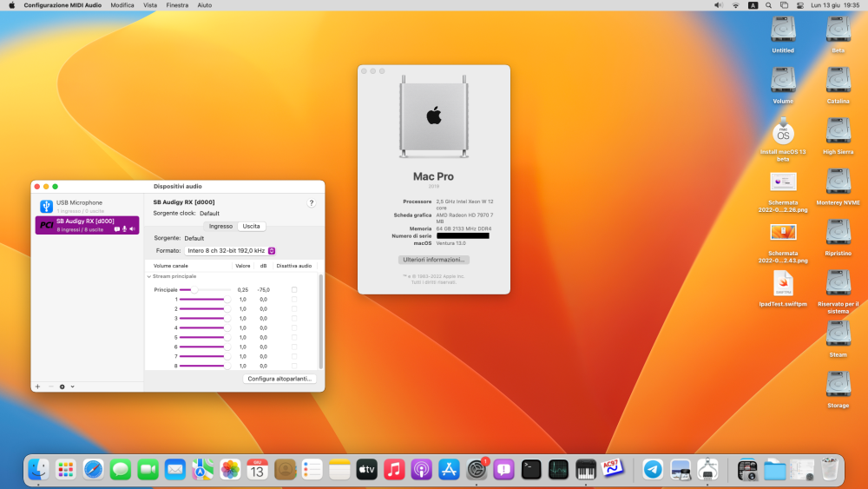Select the Install macOS 13 beta desktop item

pos(783,141)
